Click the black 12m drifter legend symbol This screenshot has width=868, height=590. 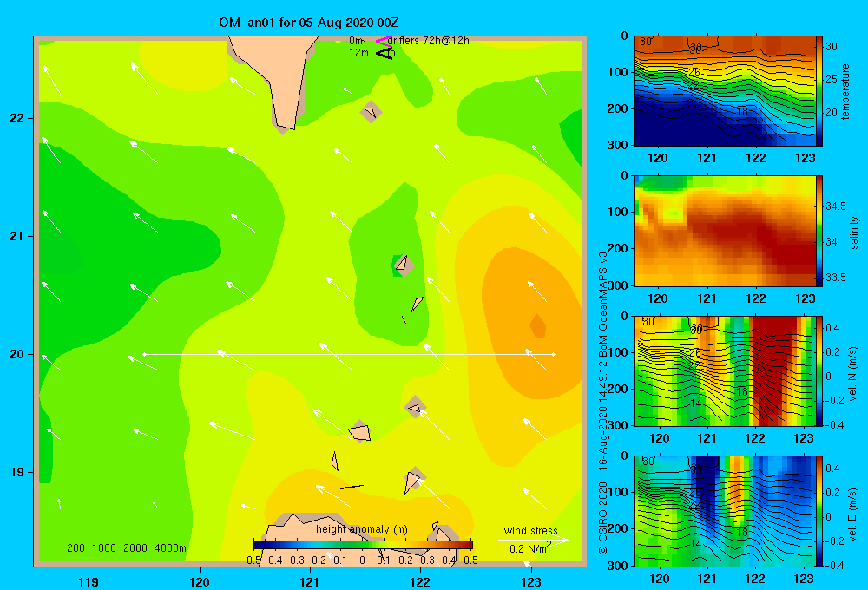tap(385, 53)
